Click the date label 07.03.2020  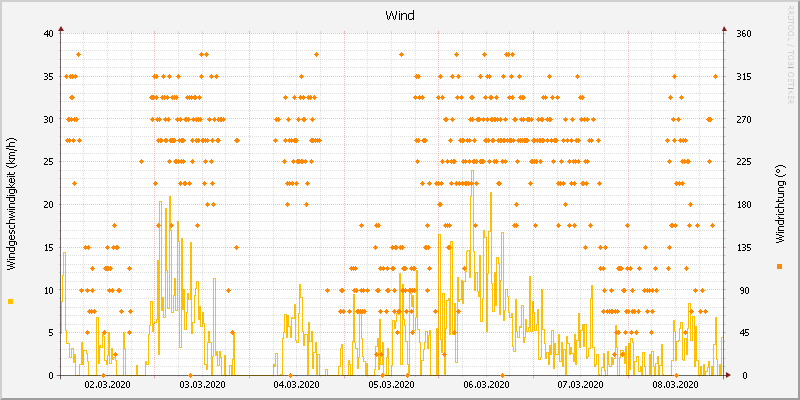[581, 384]
